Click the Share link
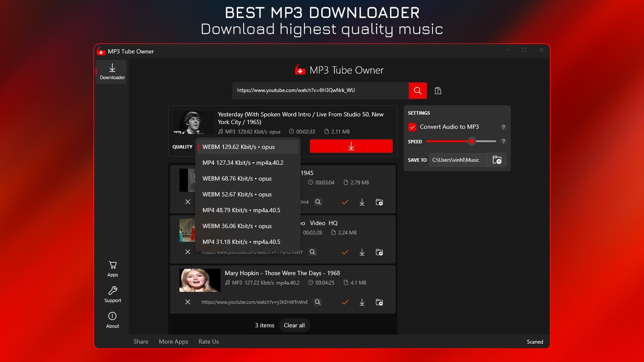 point(141,341)
